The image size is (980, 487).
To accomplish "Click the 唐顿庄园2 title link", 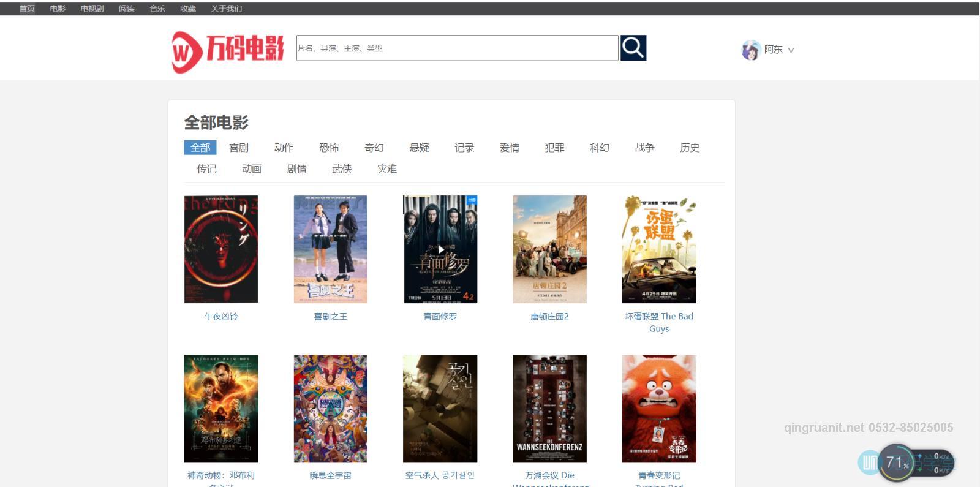I will pyautogui.click(x=549, y=317).
